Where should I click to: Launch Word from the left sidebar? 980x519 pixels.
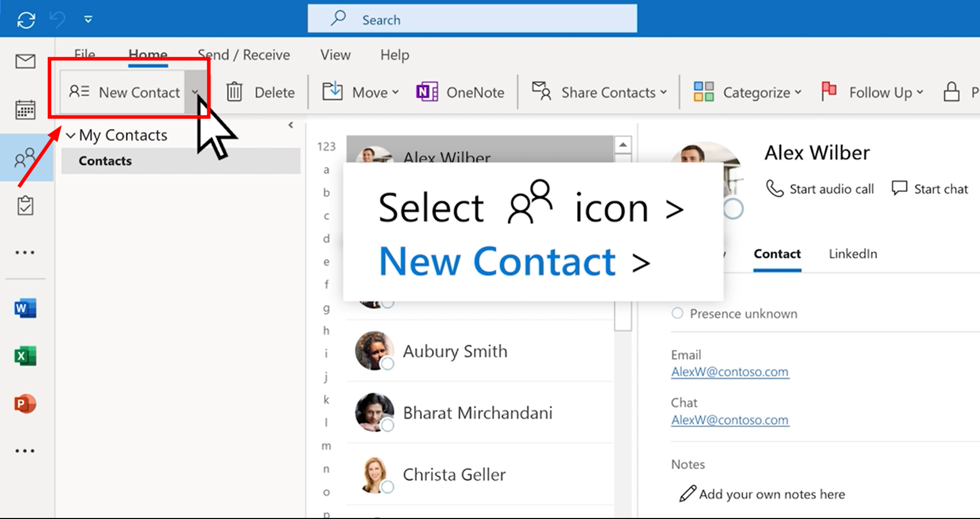click(25, 308)
